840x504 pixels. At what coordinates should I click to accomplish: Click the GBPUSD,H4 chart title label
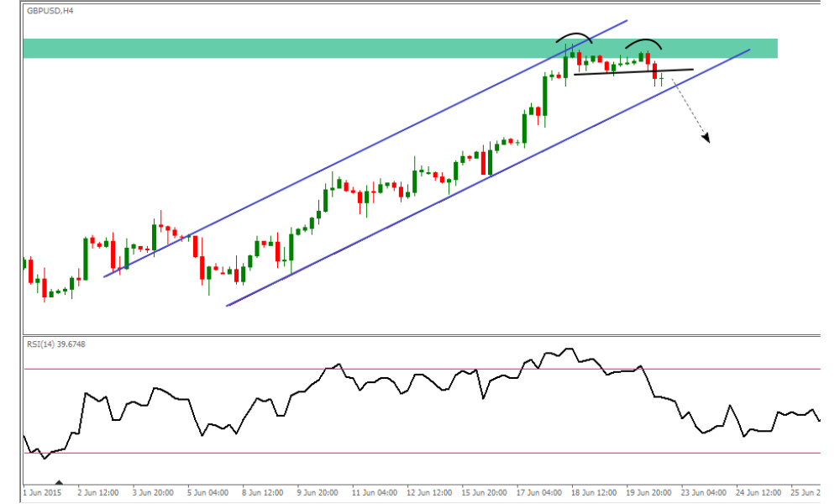coord(49,11)
